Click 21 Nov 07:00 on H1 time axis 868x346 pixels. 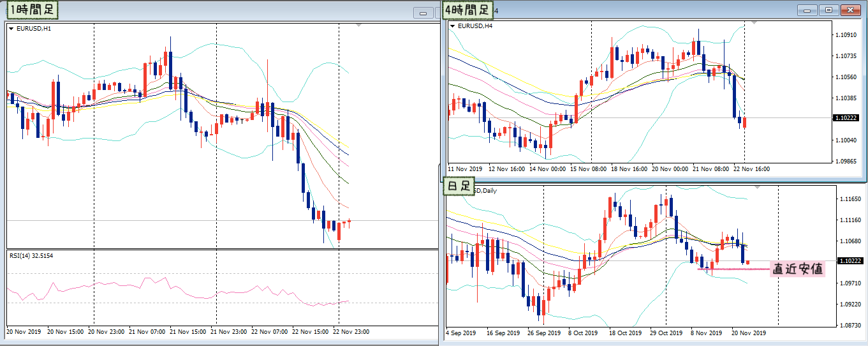pyautogui.click(x=147, y=332)
